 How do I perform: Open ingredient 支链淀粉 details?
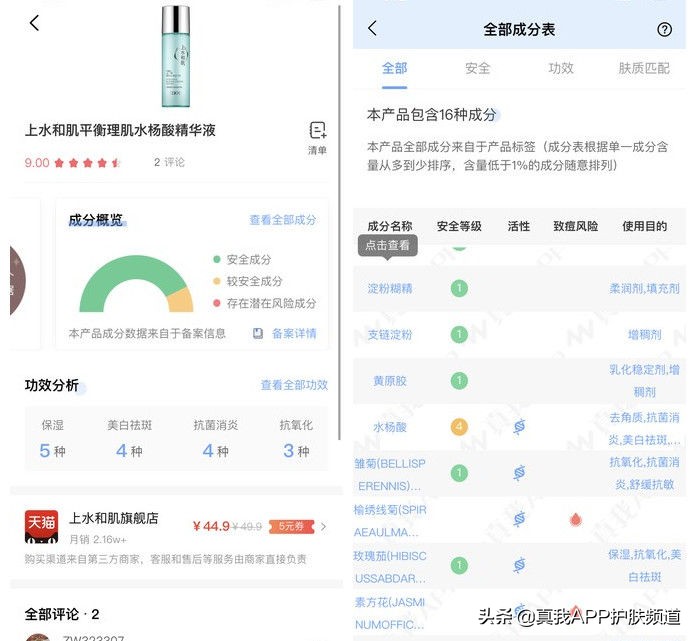pos(390,334)
